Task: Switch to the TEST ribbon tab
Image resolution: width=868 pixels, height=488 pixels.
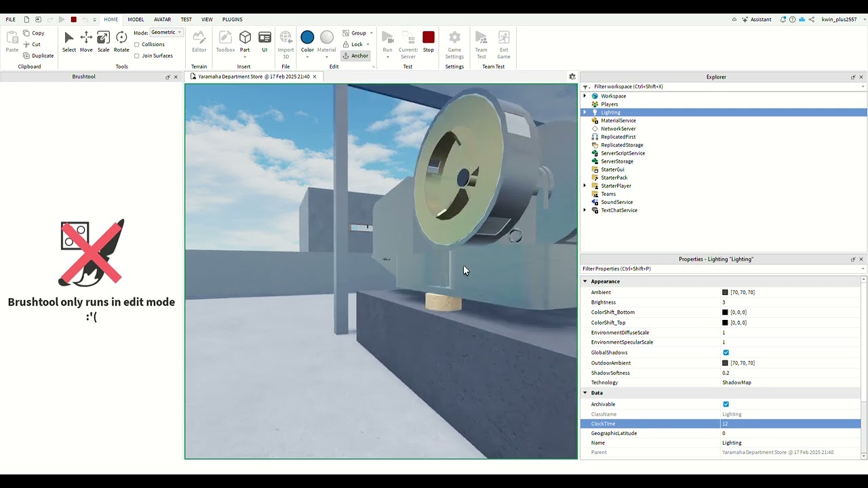Action: [x=186, y=20]
